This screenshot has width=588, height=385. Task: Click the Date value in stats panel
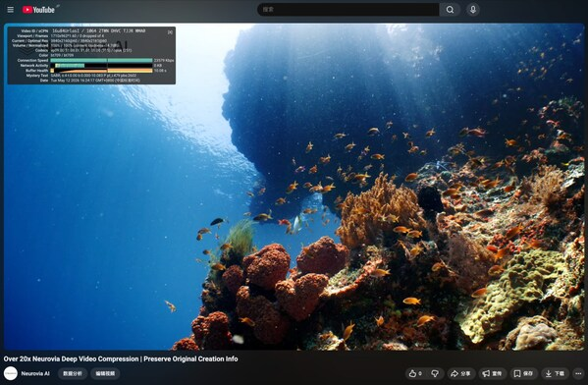tap(95, 81)
